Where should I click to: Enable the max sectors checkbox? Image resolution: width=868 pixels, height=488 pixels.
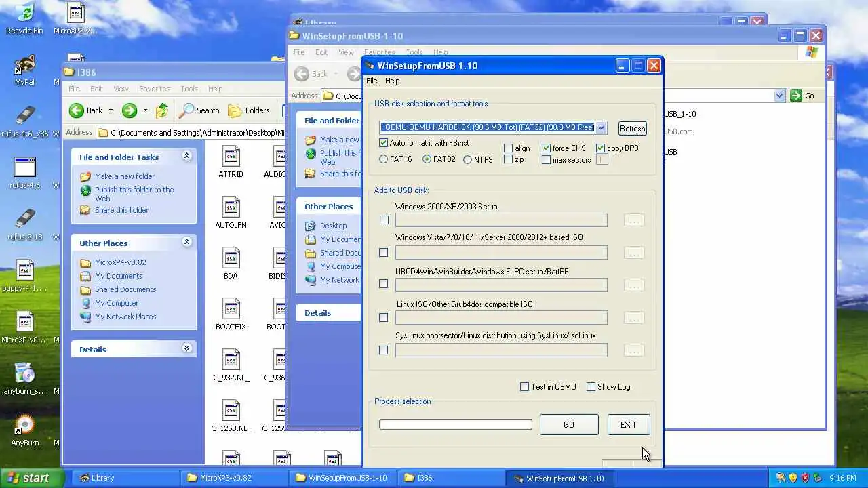click(x=547, y=160)
